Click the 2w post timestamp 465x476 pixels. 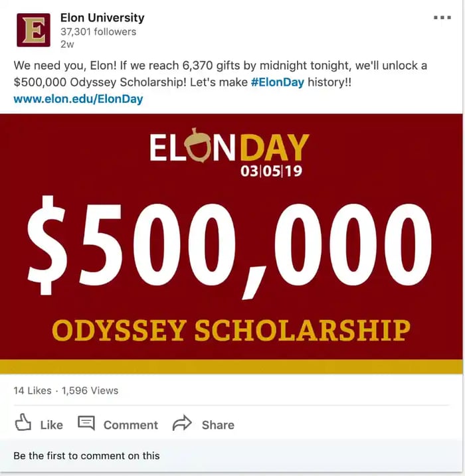67,44
